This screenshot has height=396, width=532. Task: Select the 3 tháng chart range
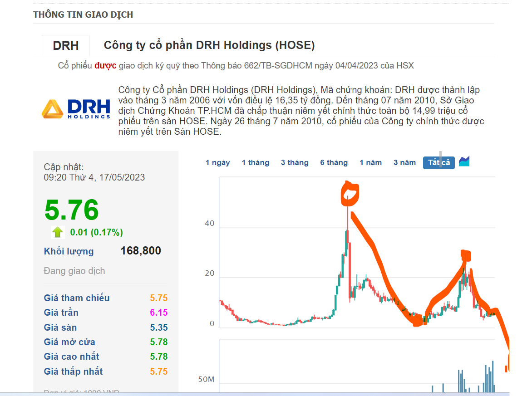(x=295, y=163)
